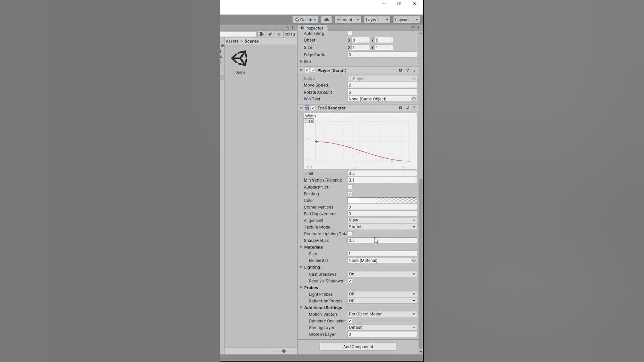Viewport: 644px width, 362px height.
Task: Click the Project panel icon size slider
Action: tap(282, 351)
